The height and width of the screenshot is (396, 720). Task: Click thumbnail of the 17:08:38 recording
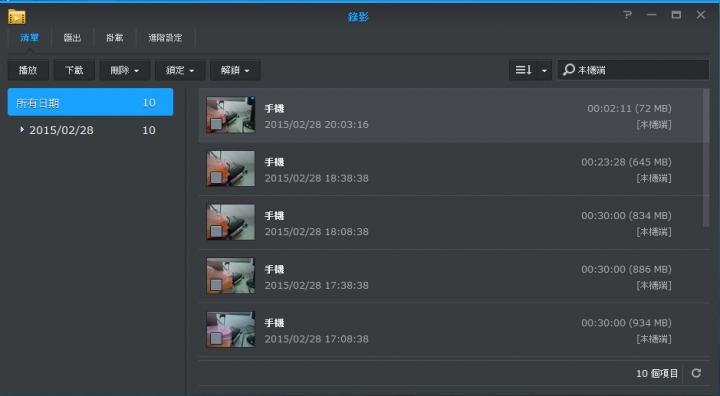pyautogui.click(x=231, y=329)
